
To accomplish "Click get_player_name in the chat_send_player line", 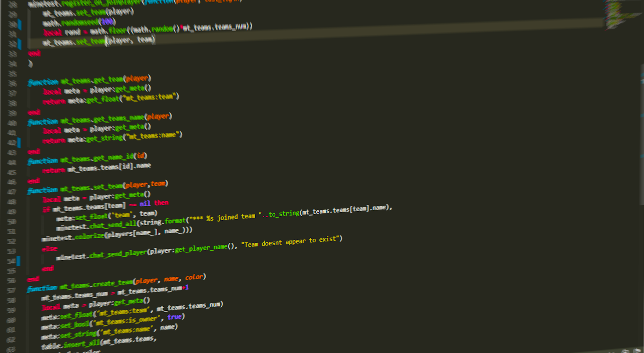I will tap(201, 249).
